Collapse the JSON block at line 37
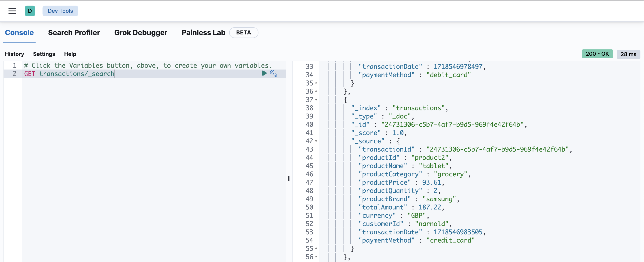Image resolution: width=644 pixels, height=262 pixels. tap(316, 100)
